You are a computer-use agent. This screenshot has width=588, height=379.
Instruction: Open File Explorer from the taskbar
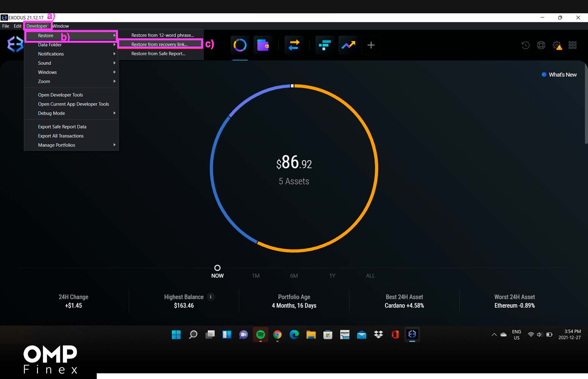tap(311, 335)
